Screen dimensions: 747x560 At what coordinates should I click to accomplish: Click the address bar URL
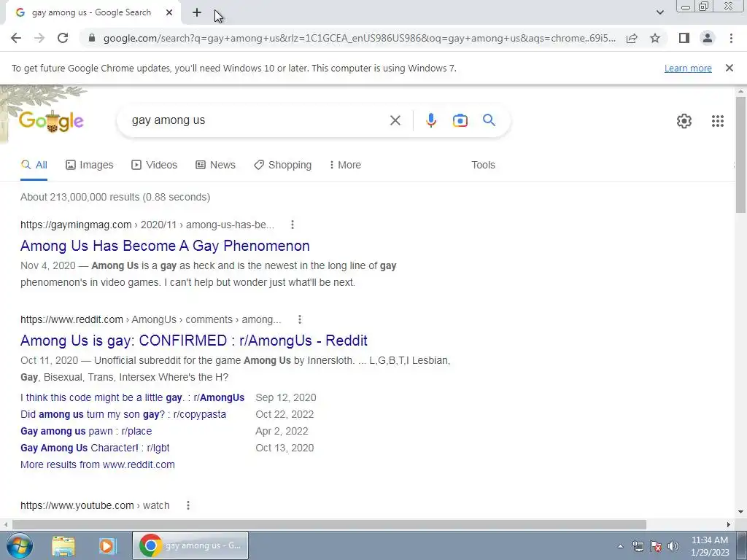coord(360,38)
